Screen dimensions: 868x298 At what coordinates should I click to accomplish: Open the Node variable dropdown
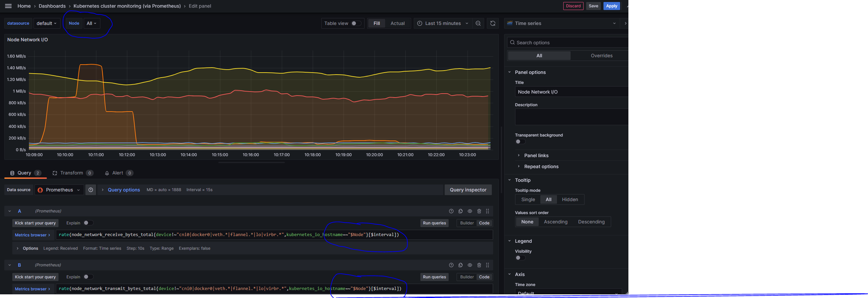coord(92,23)
